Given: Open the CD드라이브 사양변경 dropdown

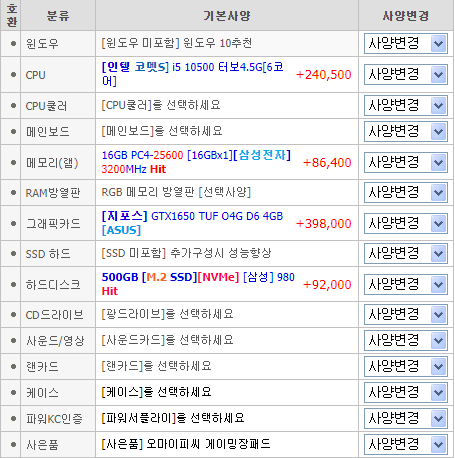Looking at the screenshot, I should click(405, 314).
